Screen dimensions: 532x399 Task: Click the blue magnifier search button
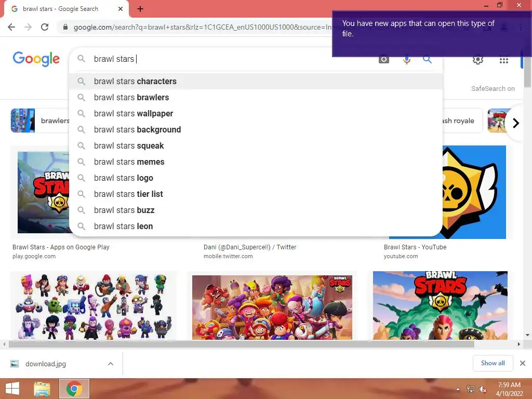pyautogui.click(x=427, y=59)
